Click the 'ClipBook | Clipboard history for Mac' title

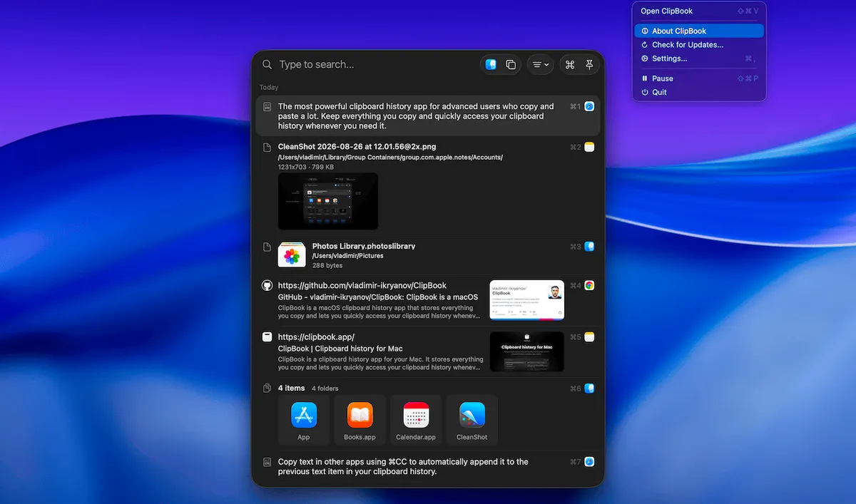click(x=340, y=349)
